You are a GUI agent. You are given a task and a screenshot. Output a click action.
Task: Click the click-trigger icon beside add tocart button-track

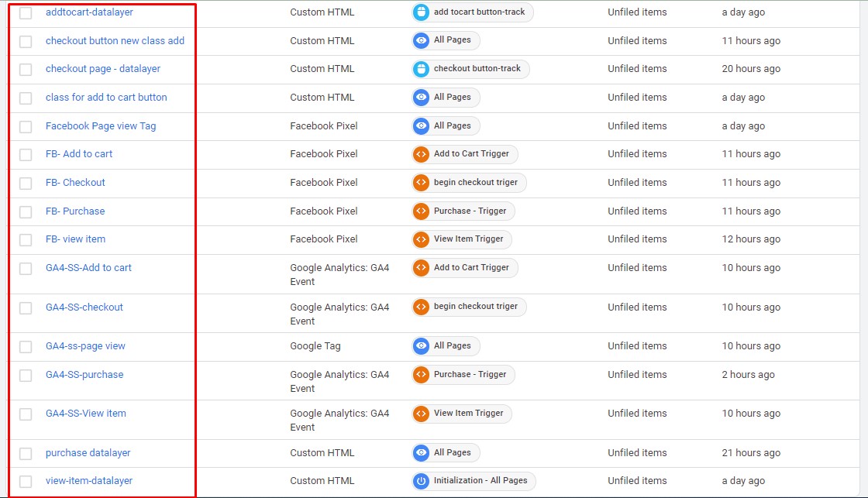pyautogui.click(x=422, y=12)
